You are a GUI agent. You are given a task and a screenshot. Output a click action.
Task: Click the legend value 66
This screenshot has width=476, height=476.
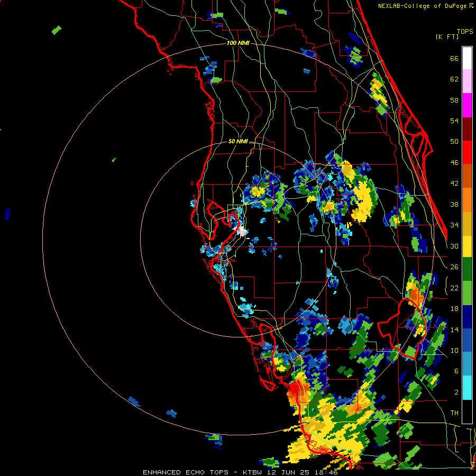(454, 59)
